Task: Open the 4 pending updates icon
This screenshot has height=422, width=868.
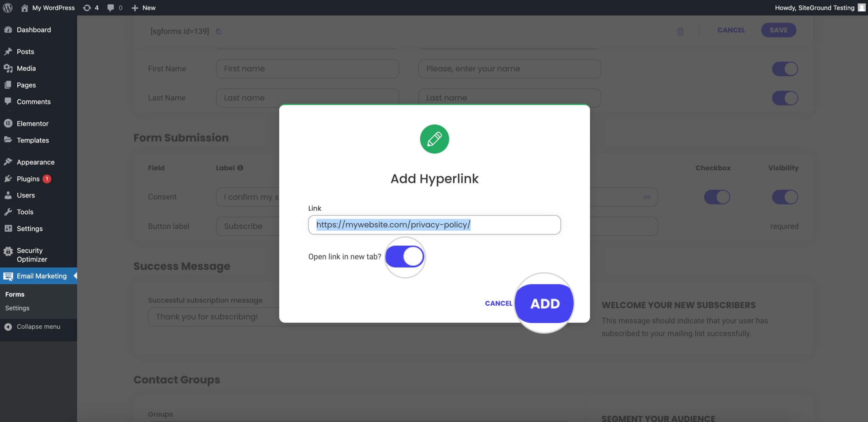Action: tap(91, 7)
